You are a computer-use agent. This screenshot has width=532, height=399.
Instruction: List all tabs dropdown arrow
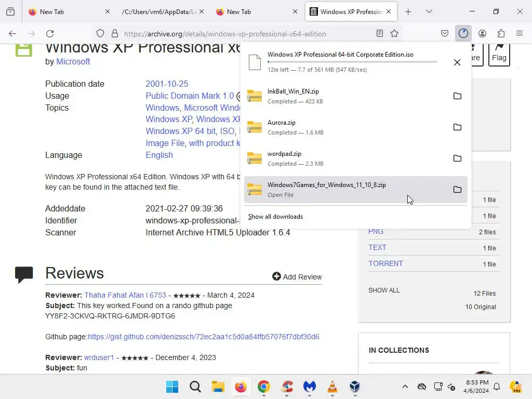[429, 11]
